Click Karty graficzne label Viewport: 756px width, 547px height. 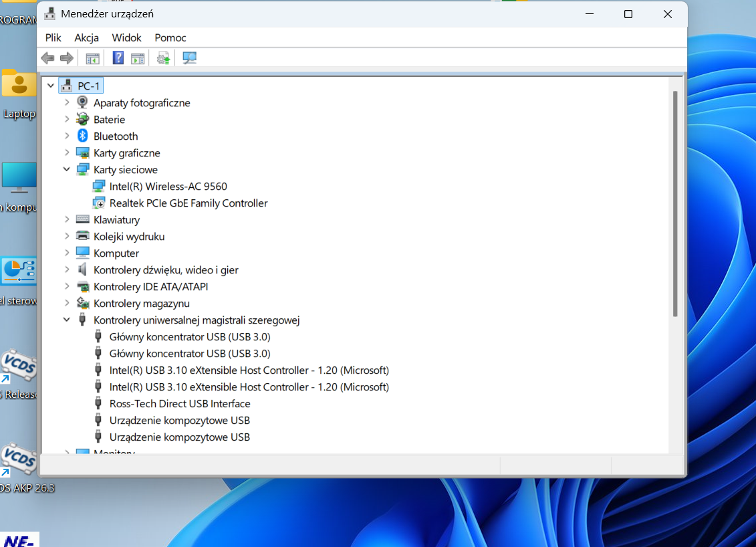click(127, 153)
